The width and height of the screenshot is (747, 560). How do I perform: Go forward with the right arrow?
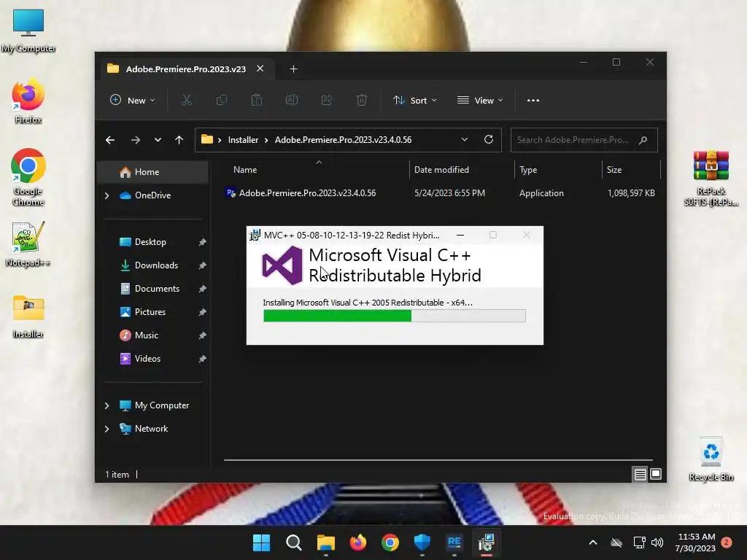pos(135,140)
